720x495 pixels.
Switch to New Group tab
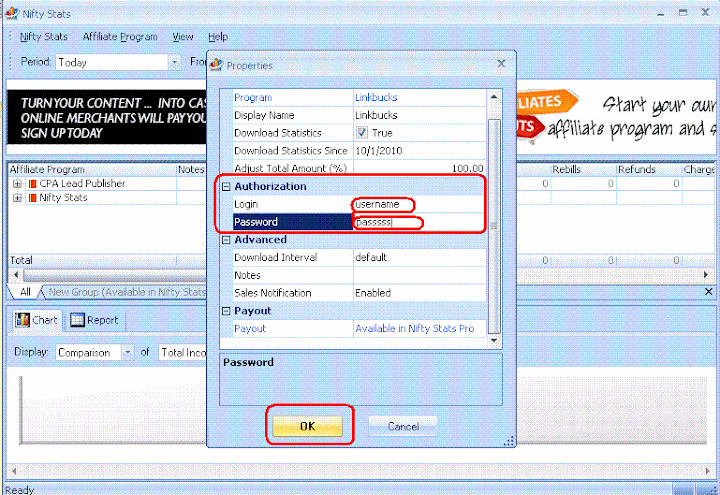click(126, 292)
